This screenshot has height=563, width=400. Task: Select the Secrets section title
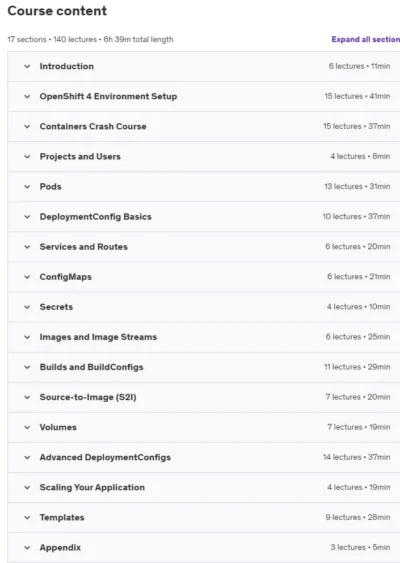click(x=56, y=307)
